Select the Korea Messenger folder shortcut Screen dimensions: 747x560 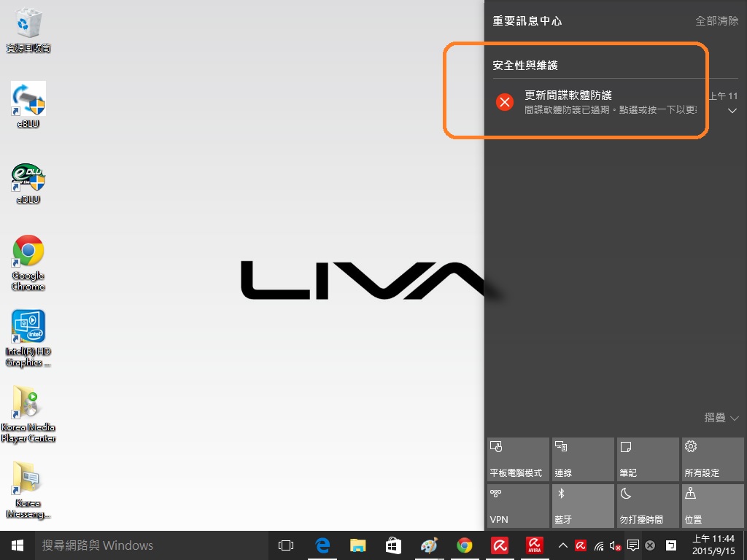(28, 491)
